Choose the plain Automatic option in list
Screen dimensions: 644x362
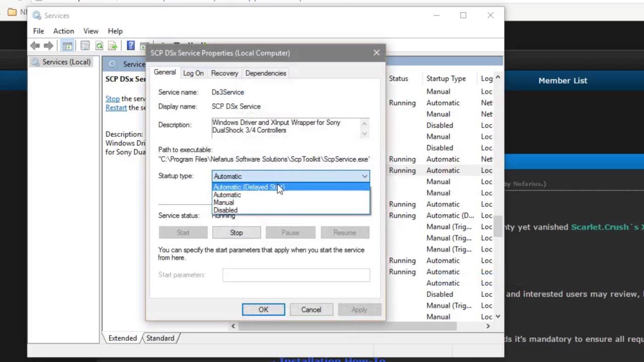[291, 195]
